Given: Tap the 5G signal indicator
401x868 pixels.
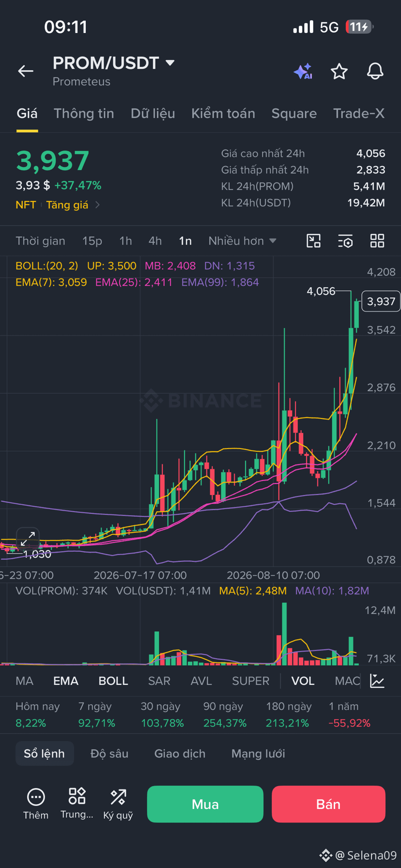Looking at the screenshot, I should [x=329, y=27].
